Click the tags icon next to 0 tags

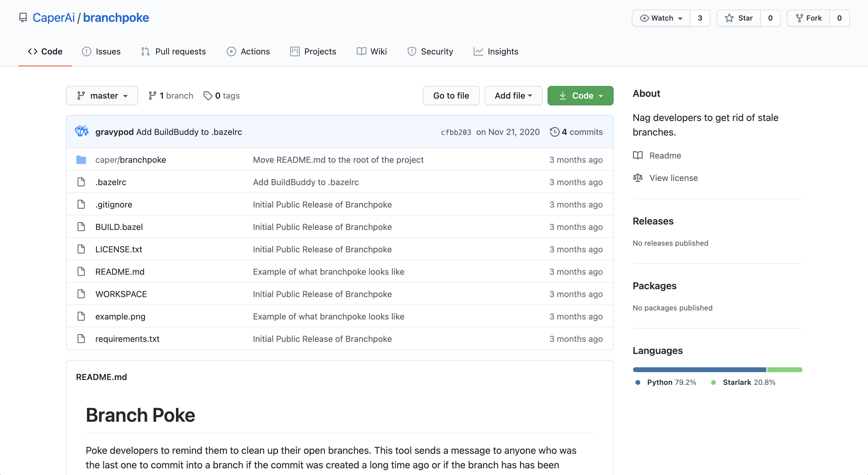click(207, 96)
